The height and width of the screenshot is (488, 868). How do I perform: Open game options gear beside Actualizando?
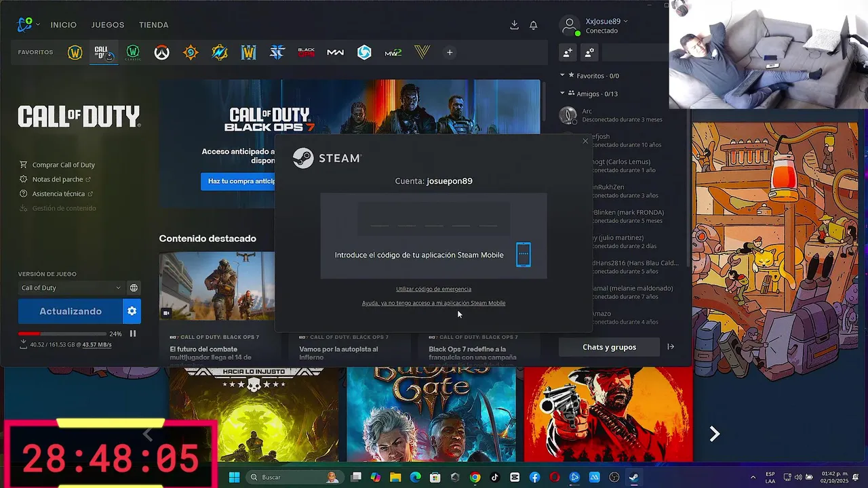[132, 311]
